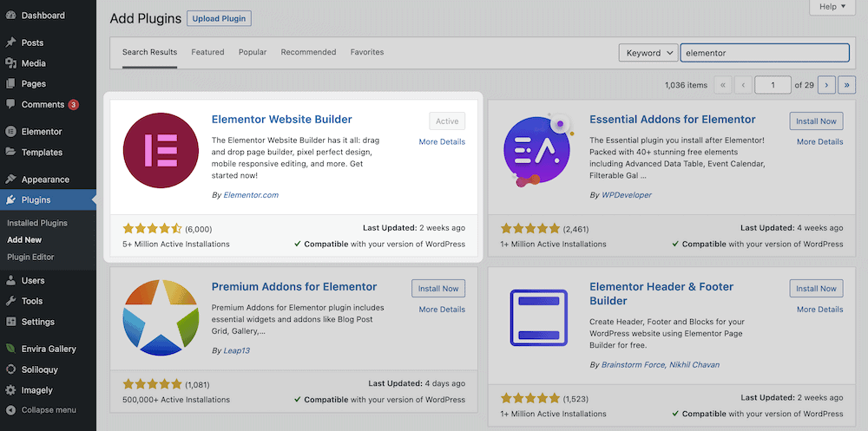Open More Details for Elementor Website Builder

442,141
